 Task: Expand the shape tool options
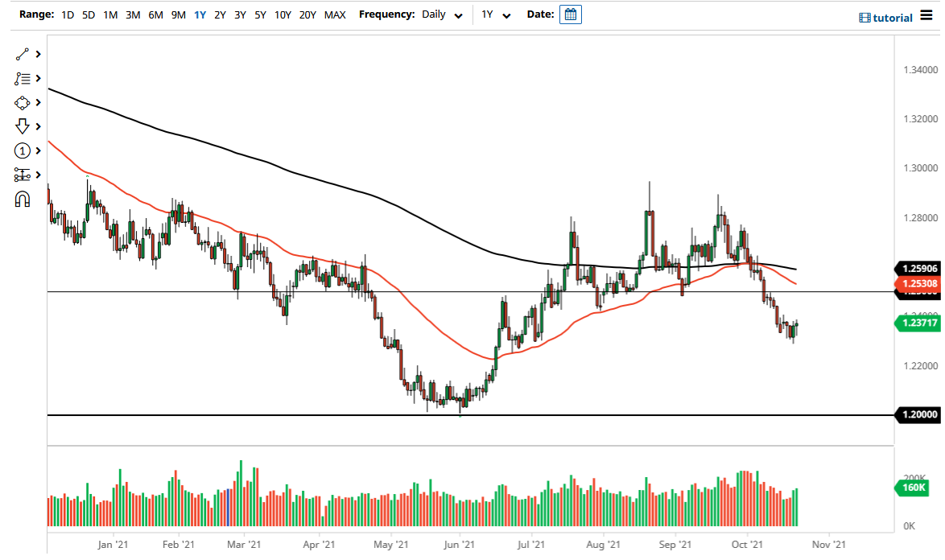click(36, 102)
